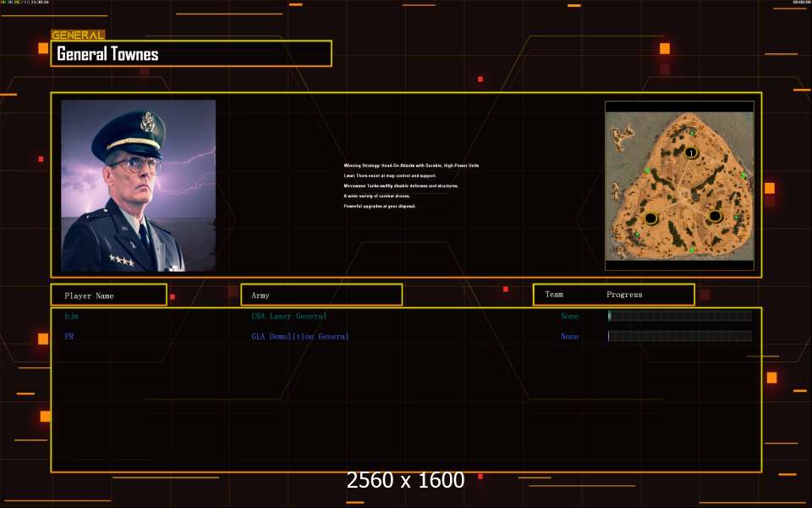This screenshot has height=508, width=812.
Task: Click General Townes' portrait image
Action: [138, 185]
